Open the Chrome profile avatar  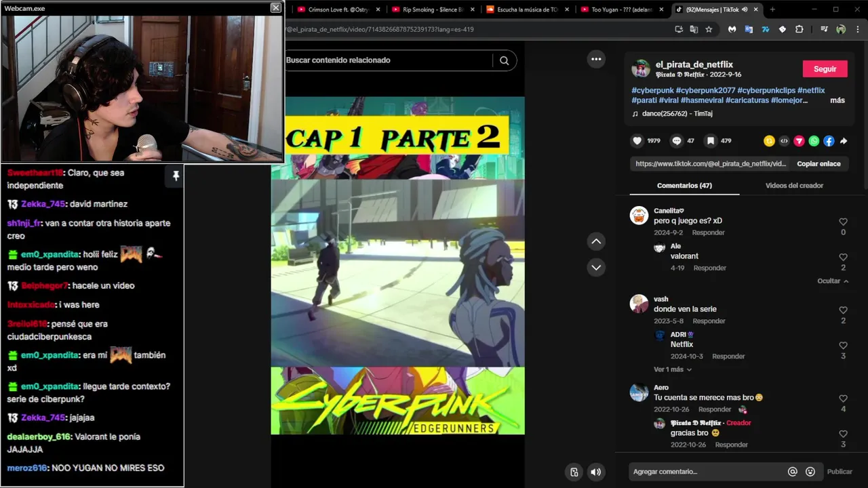coord(841,29)
